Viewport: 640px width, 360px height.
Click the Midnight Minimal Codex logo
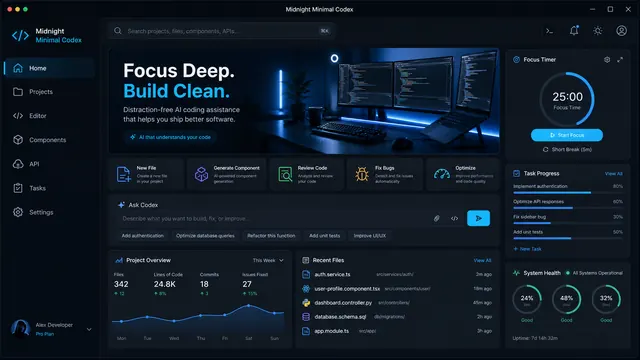click(20, 36)
